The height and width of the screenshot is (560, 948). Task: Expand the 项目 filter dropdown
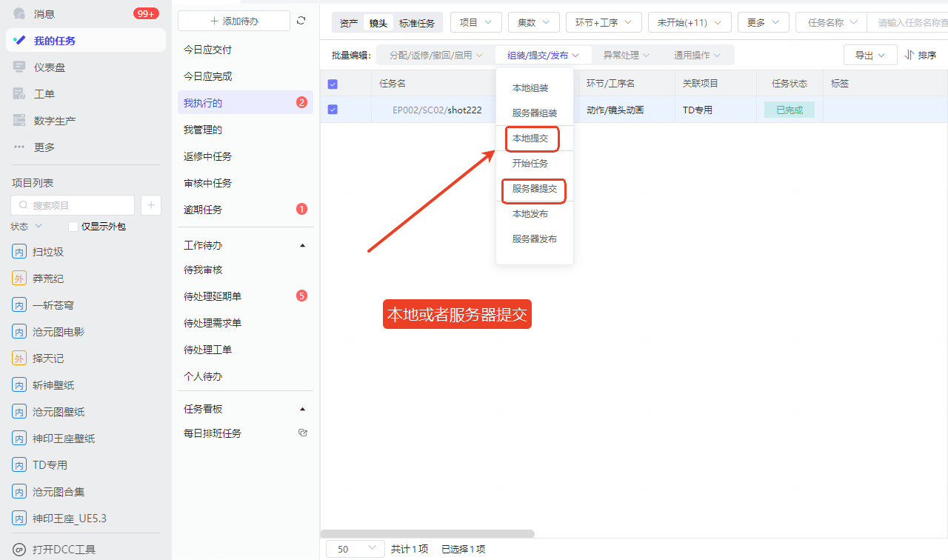click(x=475, y=23)
